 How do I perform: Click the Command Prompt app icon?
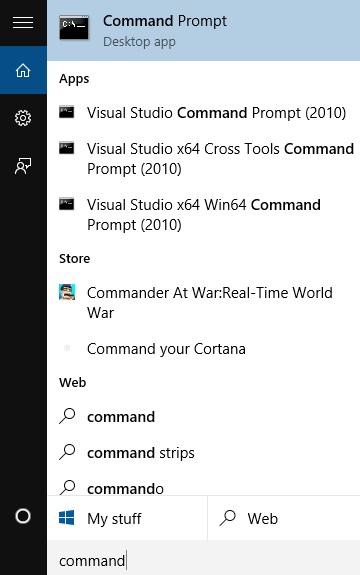click(x=74, y=28)
